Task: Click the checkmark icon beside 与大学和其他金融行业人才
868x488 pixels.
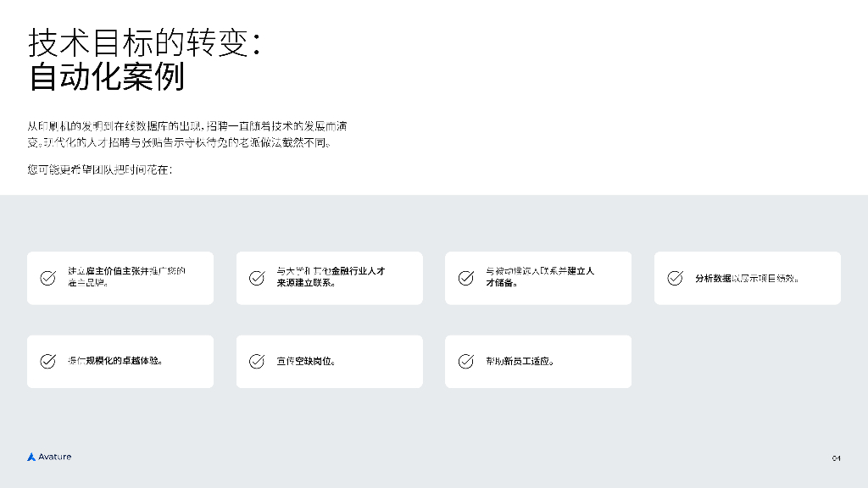Action: [x=257, y=278]
